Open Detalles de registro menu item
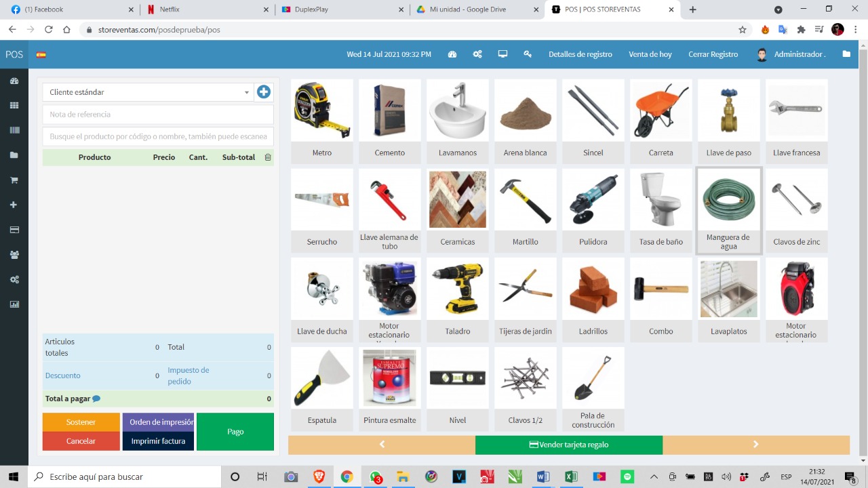This screenshot has width=868, height=488. (580, 54)
